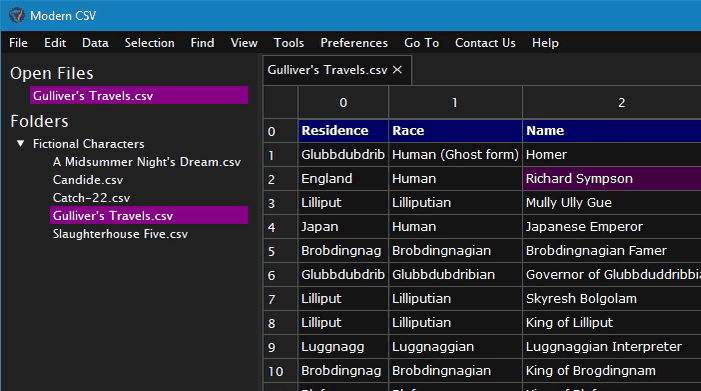Collapse the Fictional Characters folder
The image size is (701, 391).
click(x=21, y=143)
